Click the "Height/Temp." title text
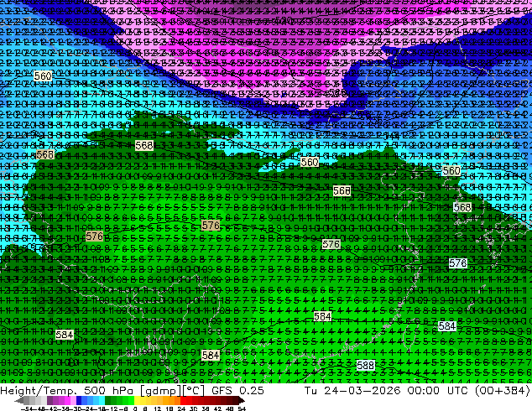 39,390
